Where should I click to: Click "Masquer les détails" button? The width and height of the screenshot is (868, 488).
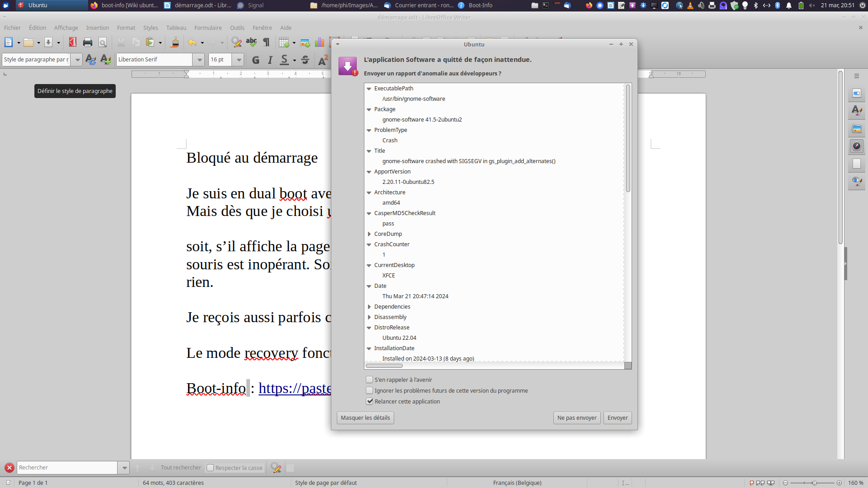coord(365,418)
